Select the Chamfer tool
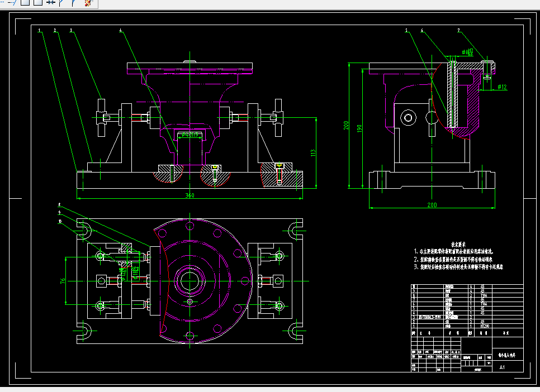540x392 pixels. pos(61,3)
